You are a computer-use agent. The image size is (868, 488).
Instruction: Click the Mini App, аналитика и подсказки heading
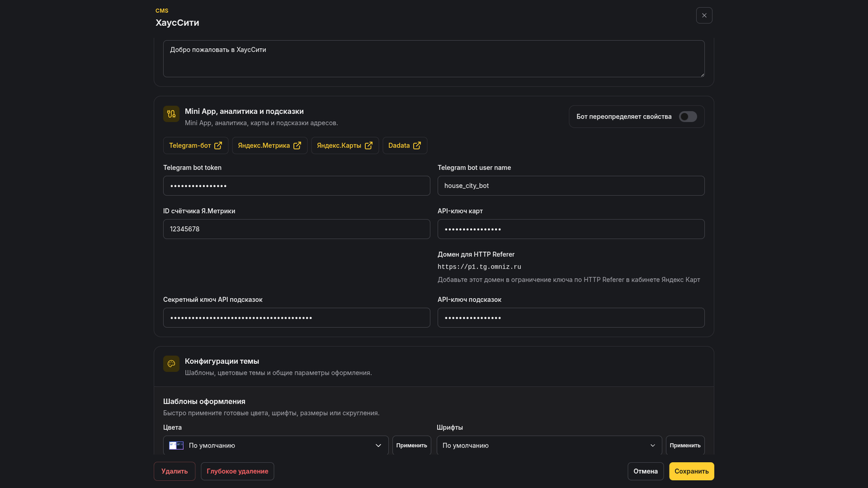(244, 111)
